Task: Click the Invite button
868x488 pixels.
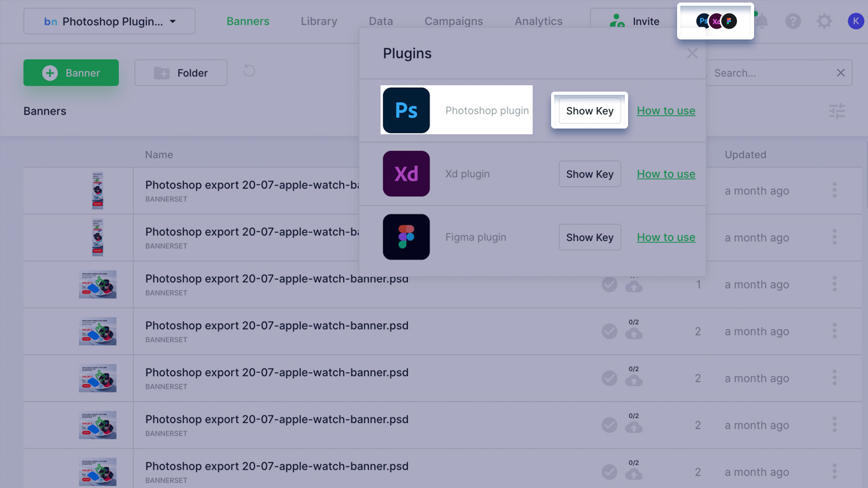Action: tap(634, 21)
